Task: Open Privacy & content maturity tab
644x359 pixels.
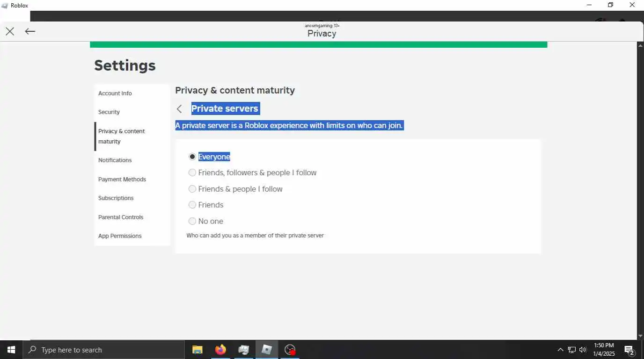Action: coord(132,136)
